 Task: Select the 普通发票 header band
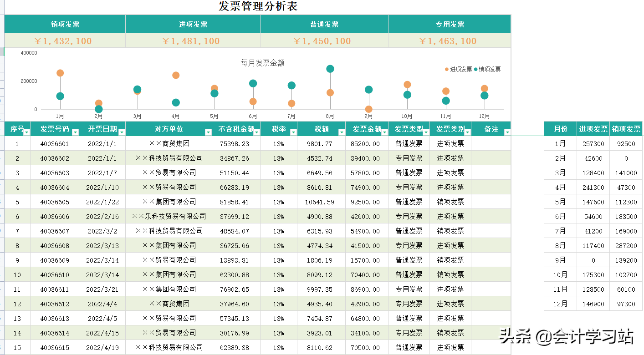coord(323,24)
